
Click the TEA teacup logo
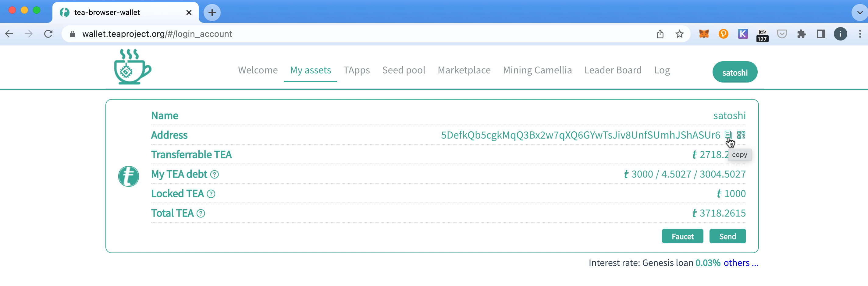[x=132, y=66]
